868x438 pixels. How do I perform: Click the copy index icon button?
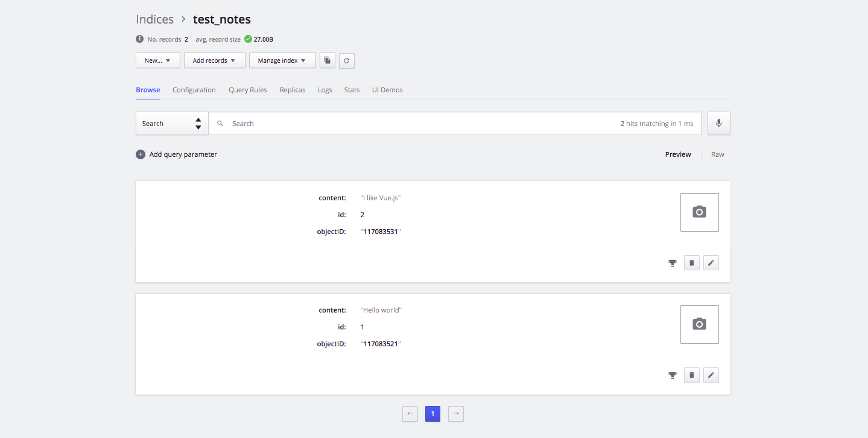click(x=327, y=60)
